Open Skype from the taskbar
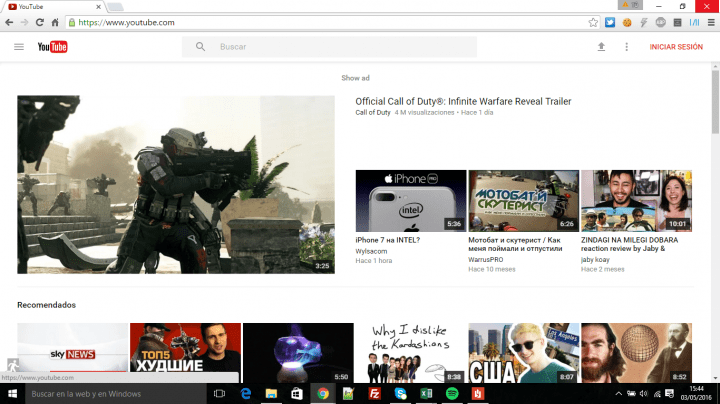Screen dimensions: 720x404 400,393
